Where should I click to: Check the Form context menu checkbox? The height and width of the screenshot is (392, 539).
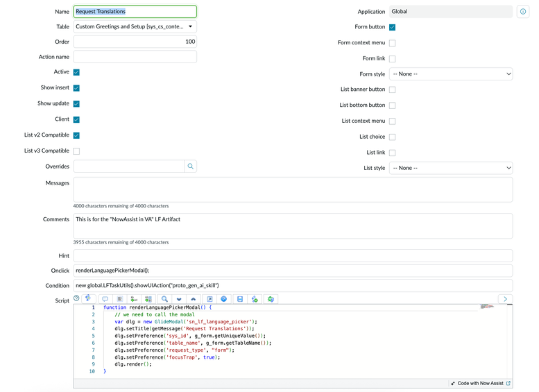[x=392, y=43]
